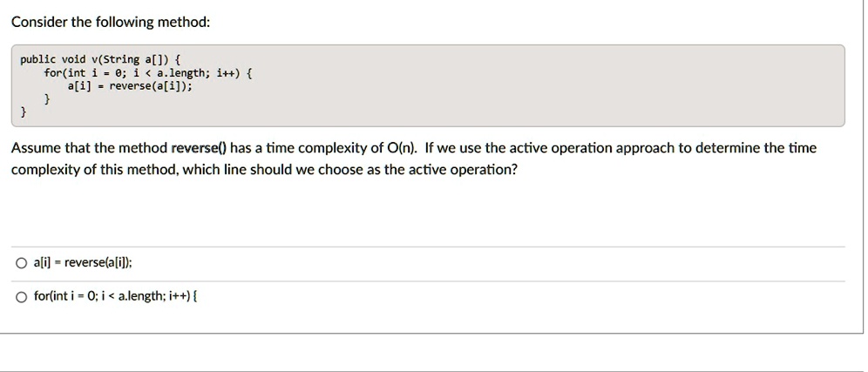Image resolution: width=868 pixels, height=372 pixels.
Task: Click the for-loop's closing brace in the code
Action: point(48,100)
